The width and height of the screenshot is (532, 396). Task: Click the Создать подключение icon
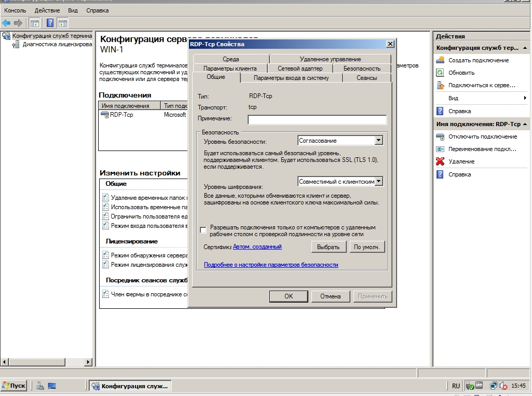pyautogui.click(x=440, y=60)
